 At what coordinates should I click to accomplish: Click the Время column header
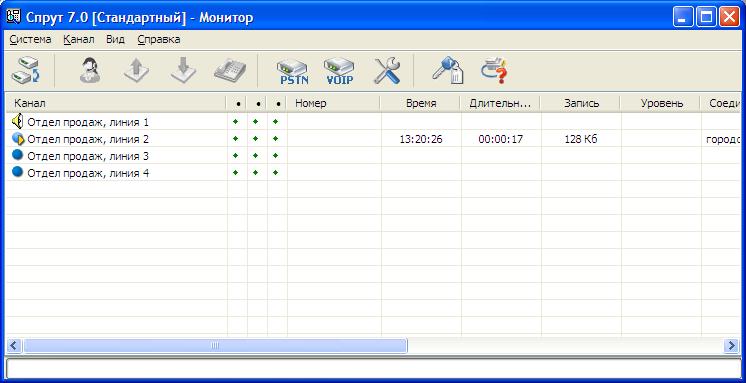[421, 103]
